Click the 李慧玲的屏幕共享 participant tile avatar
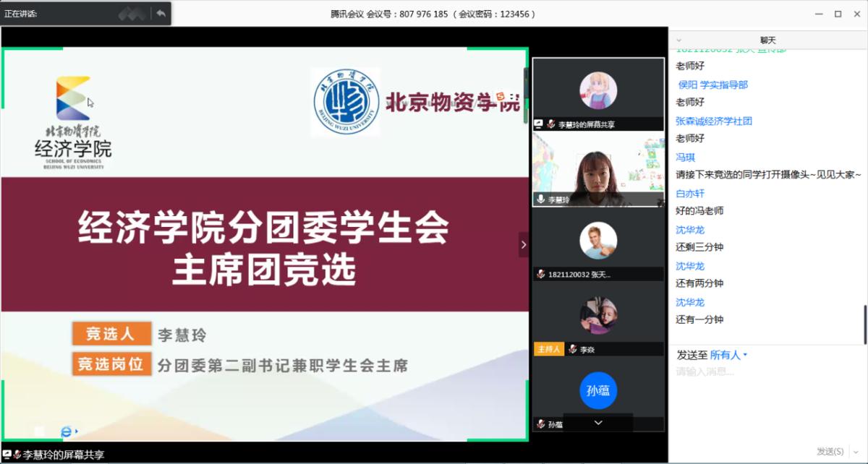The width and height of the screenshot is (868, 464). (598, 91)
